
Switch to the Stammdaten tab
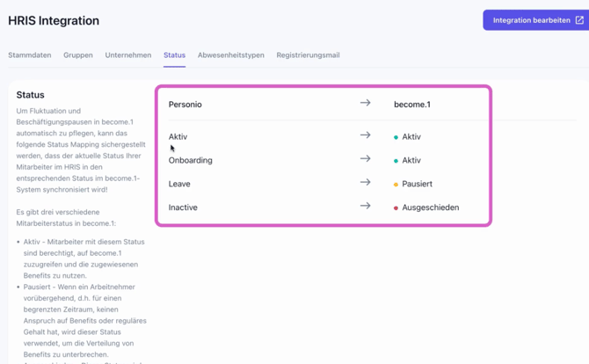click(30, 55)
